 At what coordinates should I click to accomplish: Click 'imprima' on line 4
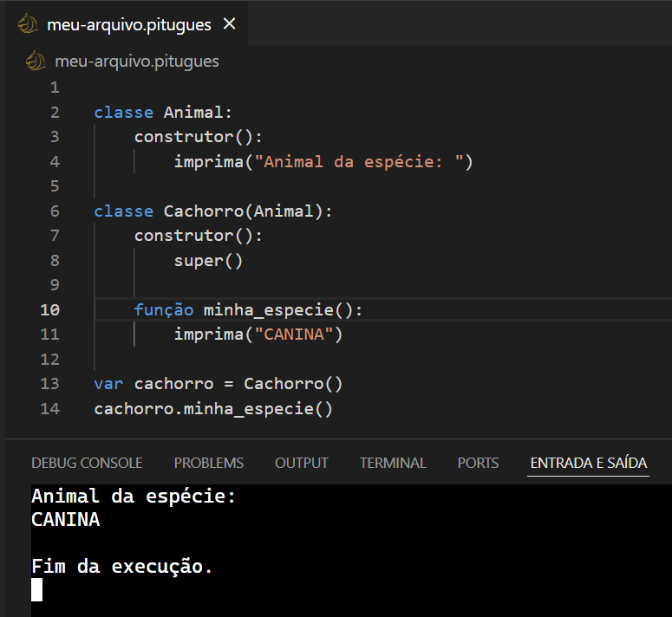coord(209,162)
